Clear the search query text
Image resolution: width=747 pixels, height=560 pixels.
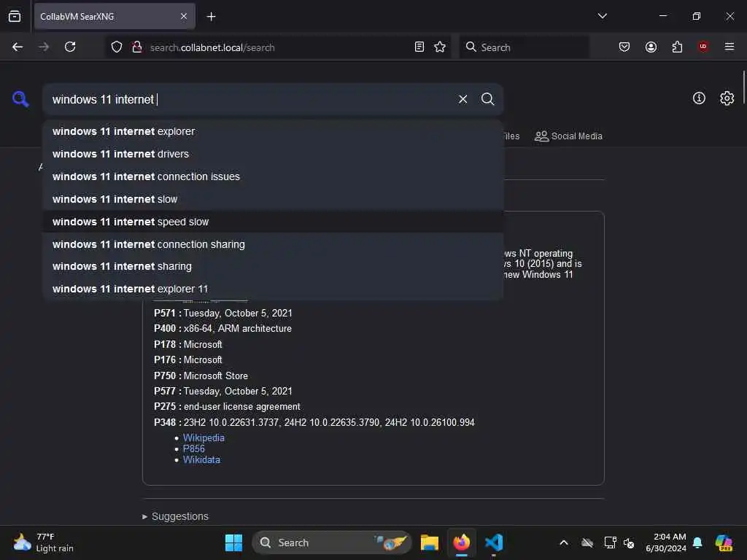(462, 99)
